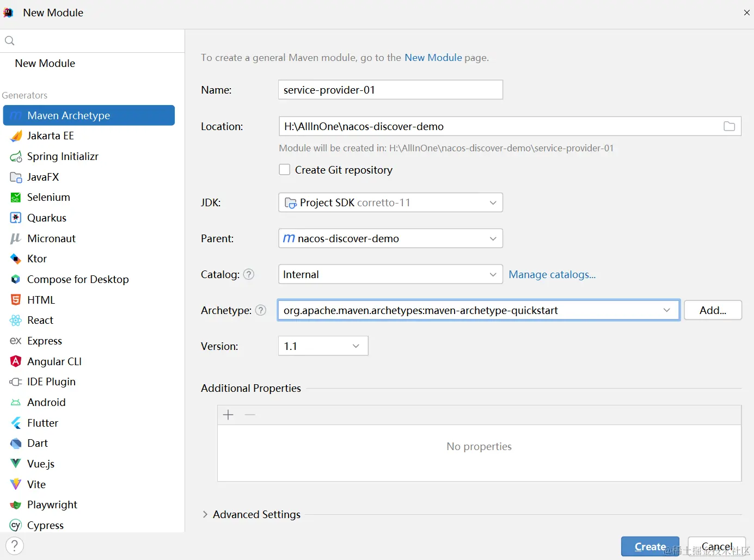Viewport: 754px width, 560px height.
Task: Open the JDK dropdown
Action: (390, 202)
